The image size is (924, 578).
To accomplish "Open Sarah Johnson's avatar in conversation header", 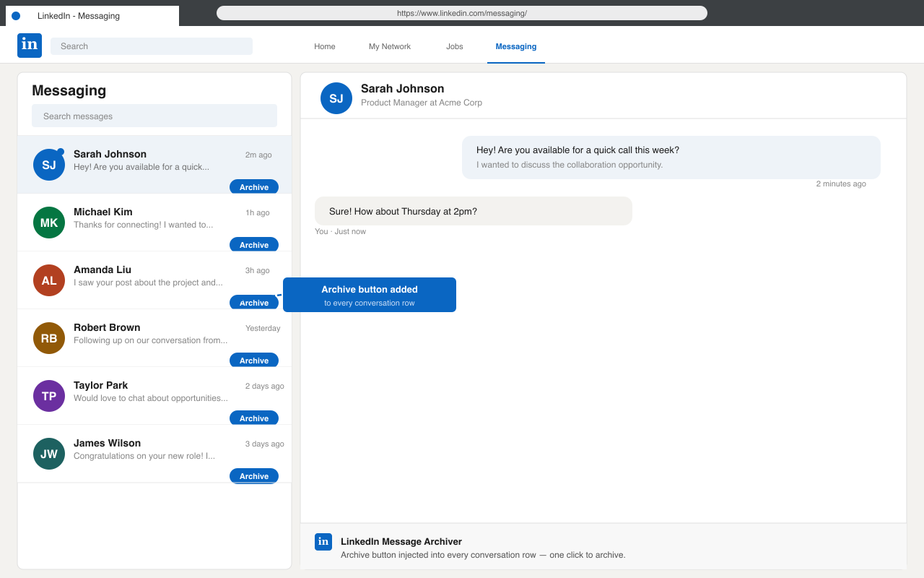I will [336, 98].
